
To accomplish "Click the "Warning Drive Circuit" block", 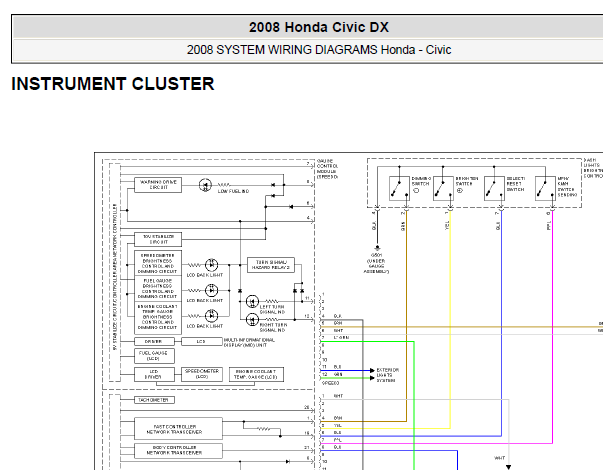I will (158, 185).
